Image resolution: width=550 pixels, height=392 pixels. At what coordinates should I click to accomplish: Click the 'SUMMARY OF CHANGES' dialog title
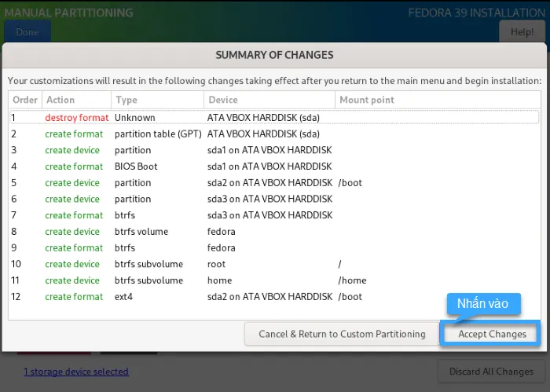pos(274,55)
